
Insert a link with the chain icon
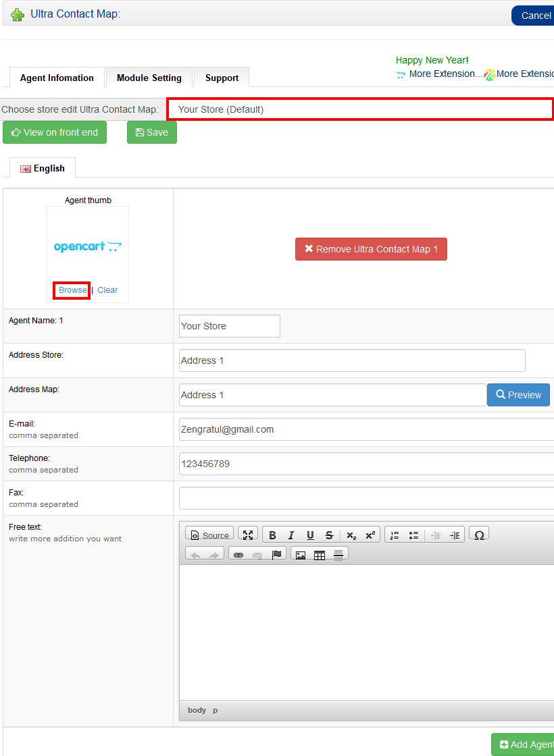point(238,555)
